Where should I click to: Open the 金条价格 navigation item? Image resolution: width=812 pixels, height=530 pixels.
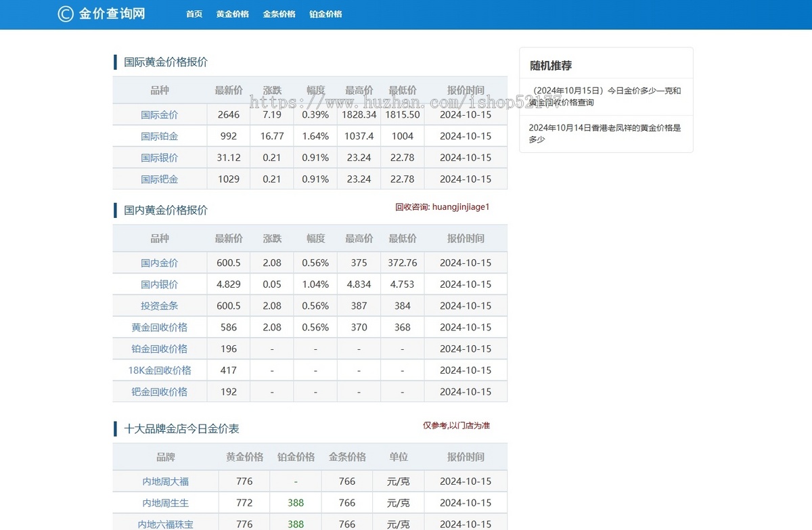pyautogui.click(x=279, y=14)
